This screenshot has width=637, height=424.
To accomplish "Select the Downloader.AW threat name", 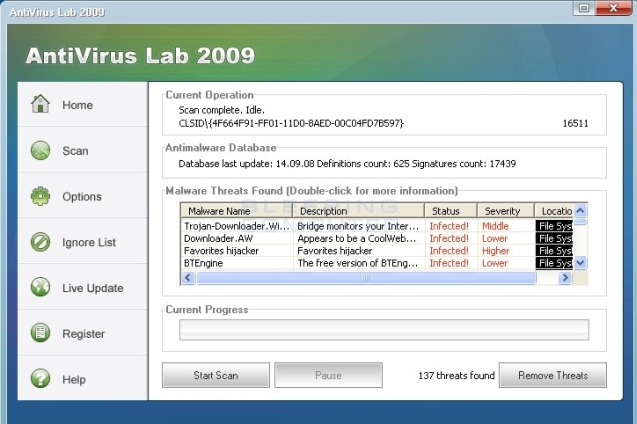I will pyautogui.click(x=218, y=238).
